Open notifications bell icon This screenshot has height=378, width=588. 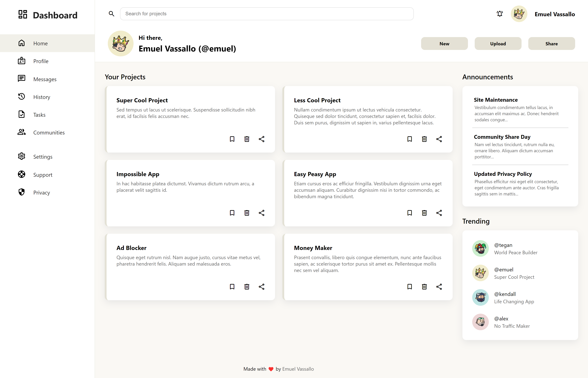click(500, 14)
